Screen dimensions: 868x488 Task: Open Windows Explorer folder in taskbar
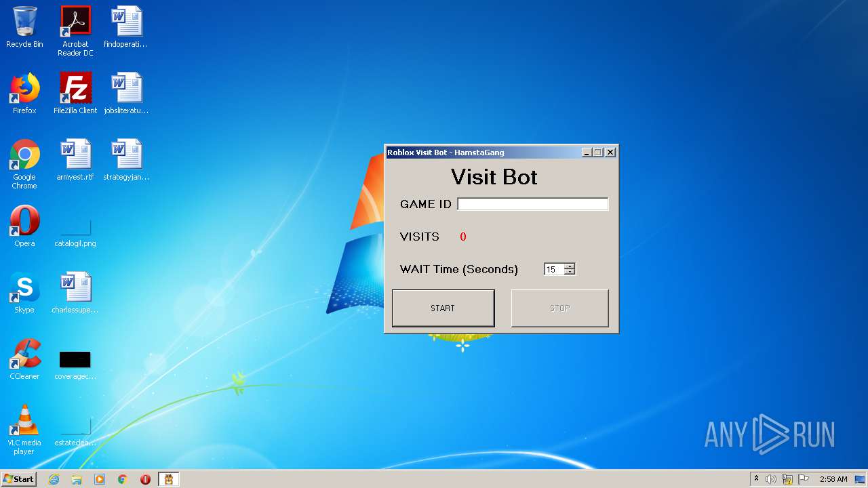point(77,479)
